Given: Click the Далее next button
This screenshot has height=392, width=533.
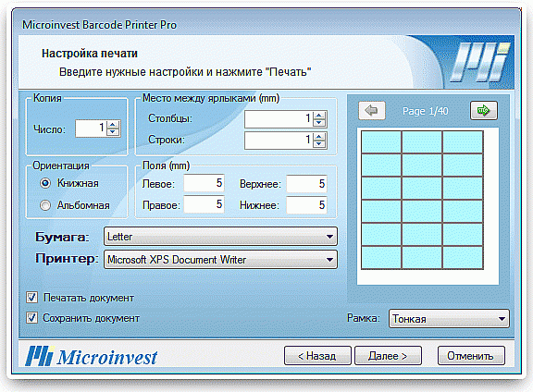Looking at the screenshot, I should pyautogui.click(x=388, y=356).
